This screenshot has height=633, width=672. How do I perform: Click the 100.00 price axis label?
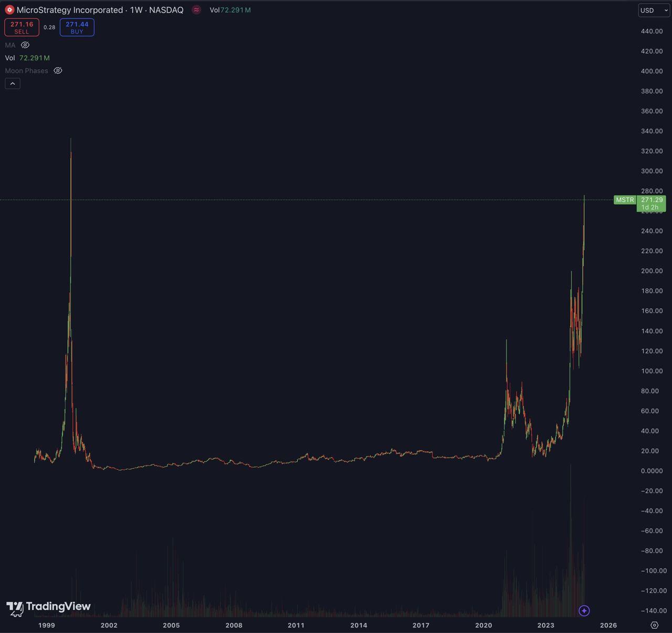[x=652, y=371]
